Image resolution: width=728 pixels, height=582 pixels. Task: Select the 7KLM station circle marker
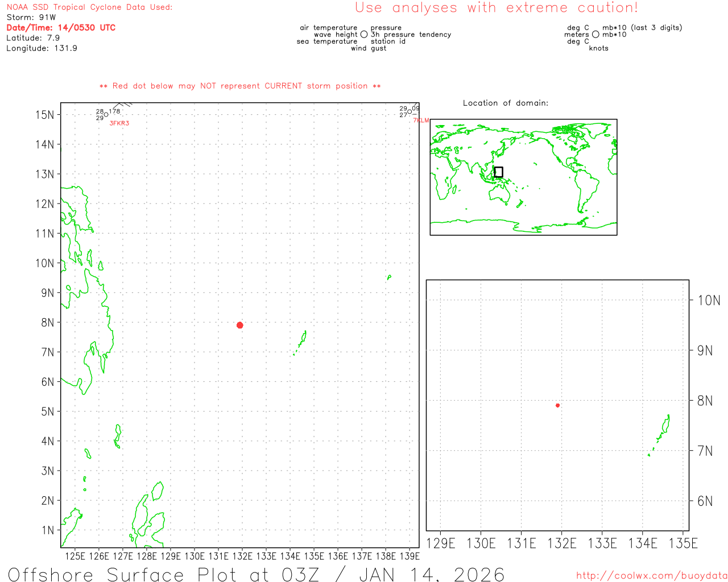409,111
